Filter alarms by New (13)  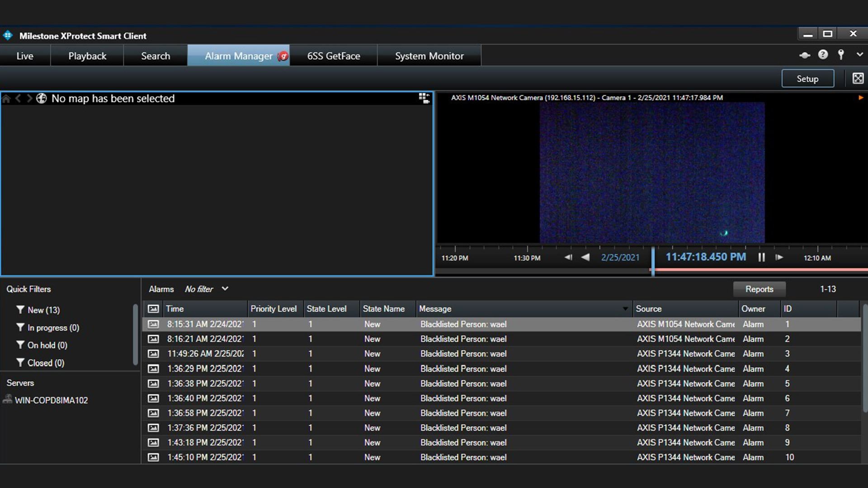click(43, 310)
